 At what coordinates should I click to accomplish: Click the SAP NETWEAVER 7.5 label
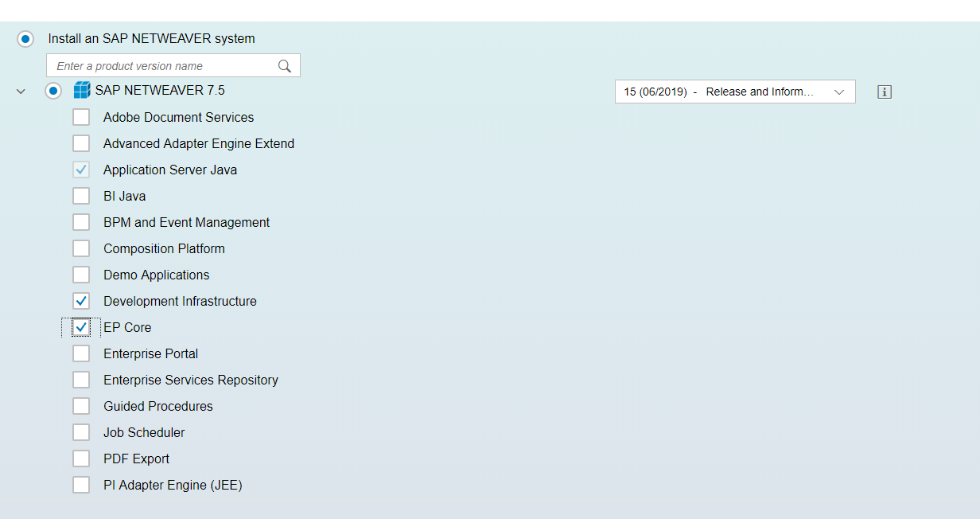pos(160,91)
